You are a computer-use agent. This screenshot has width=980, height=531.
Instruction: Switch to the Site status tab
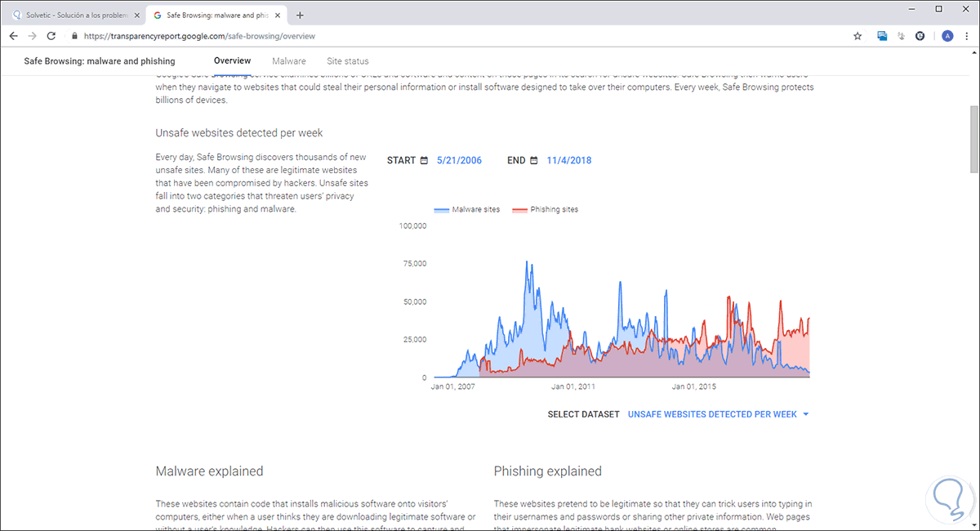coord(348,61)
